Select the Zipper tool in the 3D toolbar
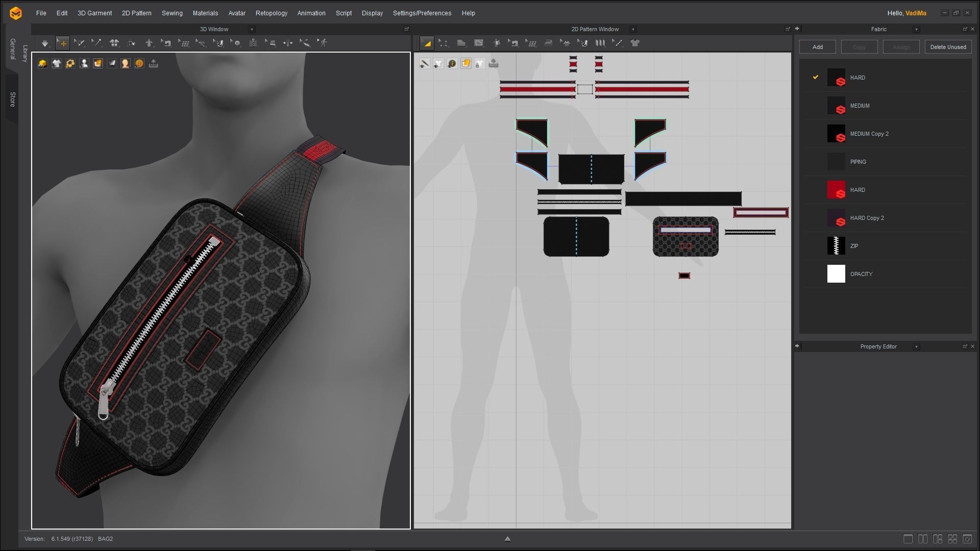 [254, 43]
